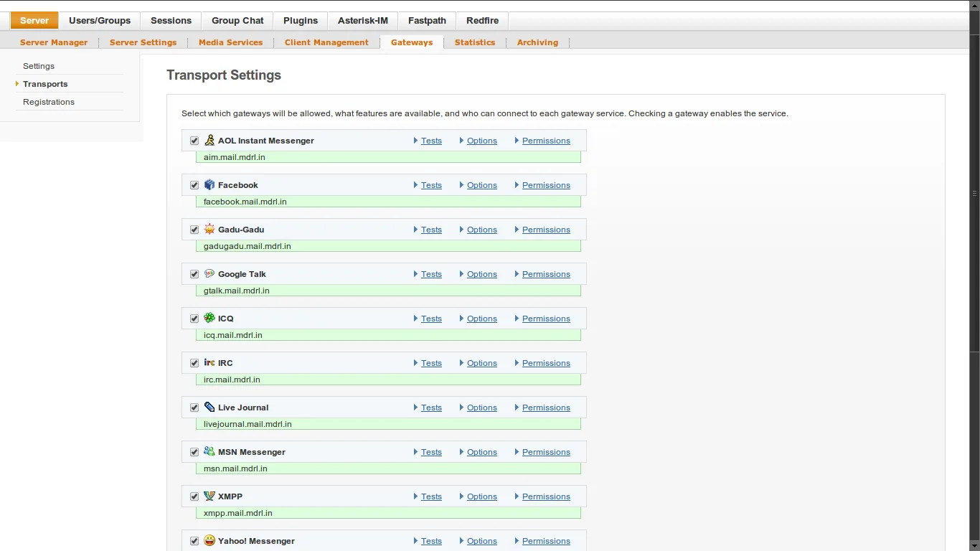
Task: Open Options link for Gadu-Gadu
Action: pos(482,230)
